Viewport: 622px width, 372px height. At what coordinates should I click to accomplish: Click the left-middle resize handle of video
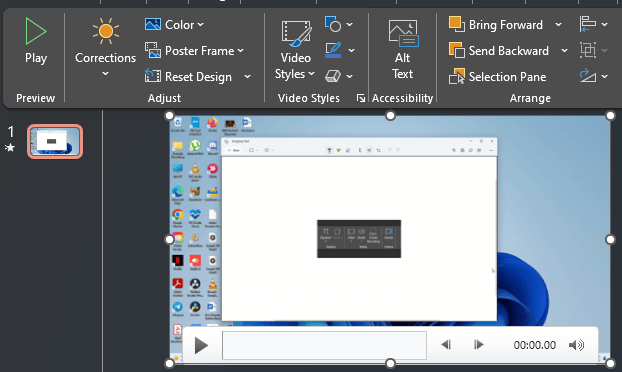[169, 240]
